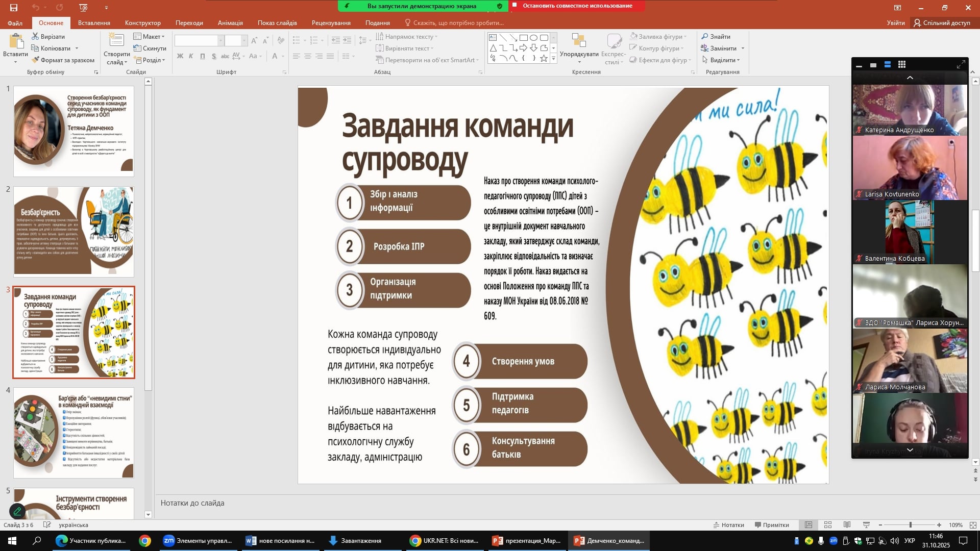Toggle Notes (Нотатки) pane in the status bar

click(x=728, y=525)
